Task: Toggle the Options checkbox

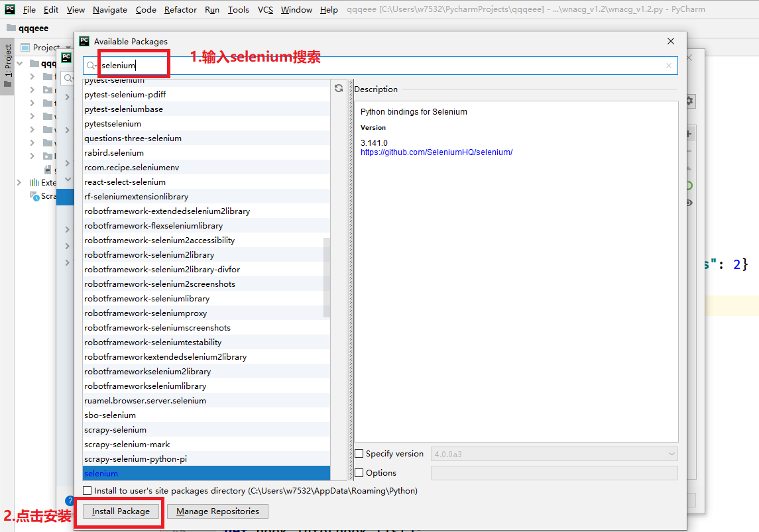Action: 359,472
